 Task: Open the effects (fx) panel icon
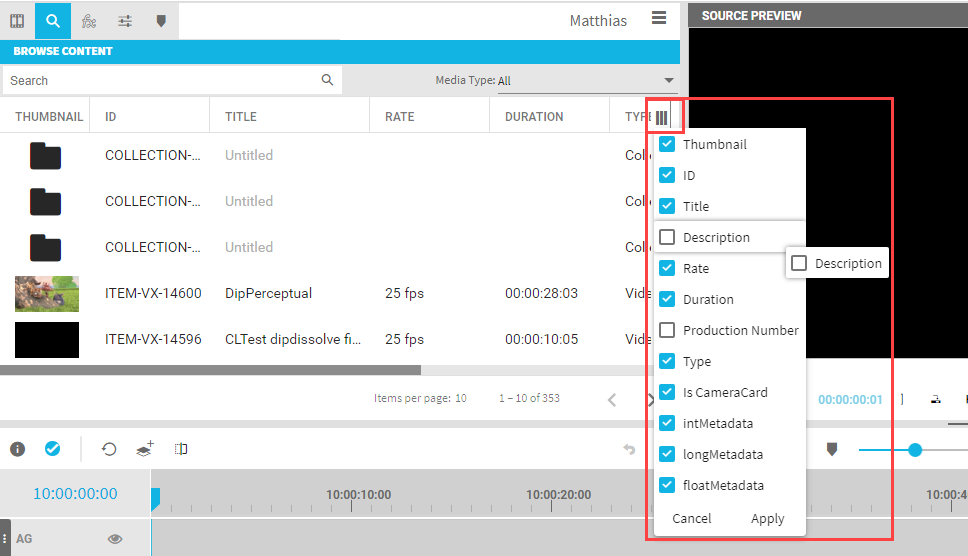click(89, 20)
